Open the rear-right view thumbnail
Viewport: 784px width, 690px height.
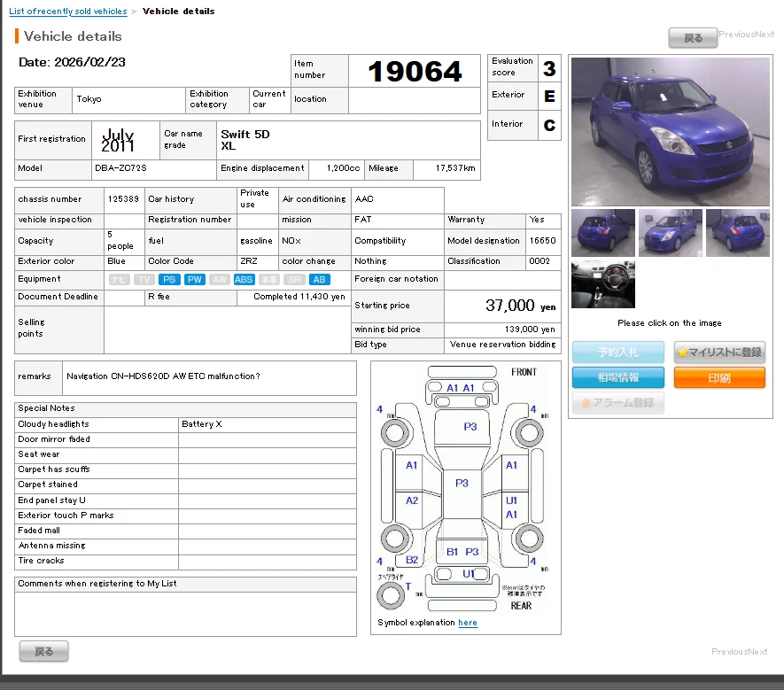738,233
